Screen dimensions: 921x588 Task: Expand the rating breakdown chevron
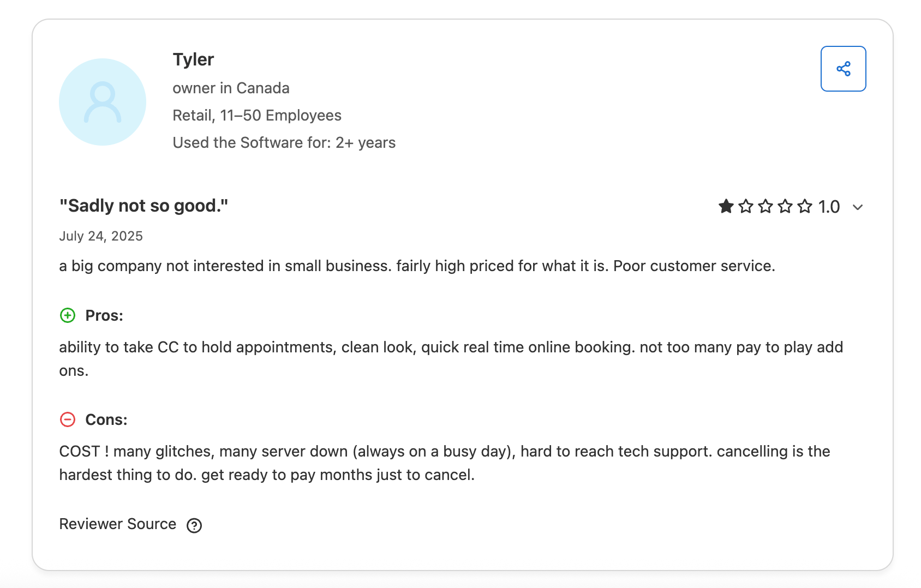coord(858,207)
